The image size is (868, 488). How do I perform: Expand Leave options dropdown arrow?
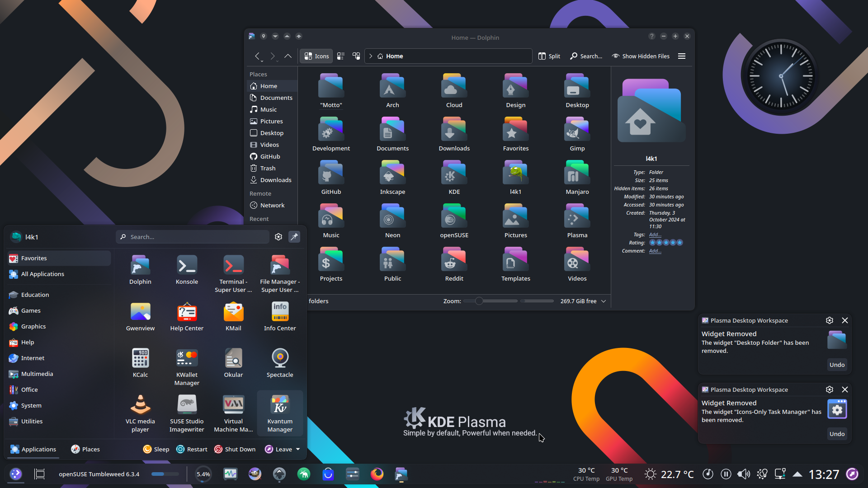point(298,449)
